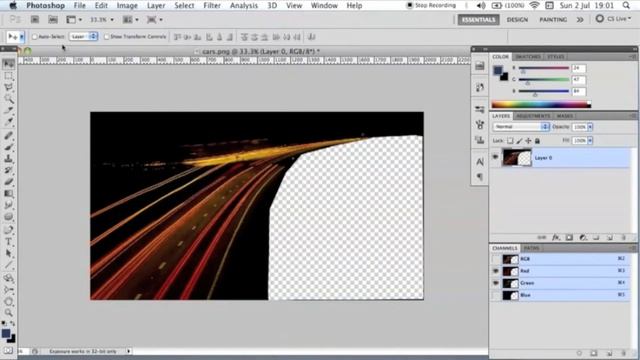Toggle lock image pixels brush icon

[519, 141]
